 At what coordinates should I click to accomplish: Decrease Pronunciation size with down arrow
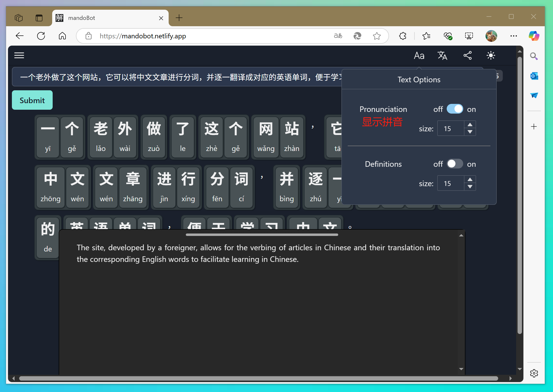click(470, 132)
